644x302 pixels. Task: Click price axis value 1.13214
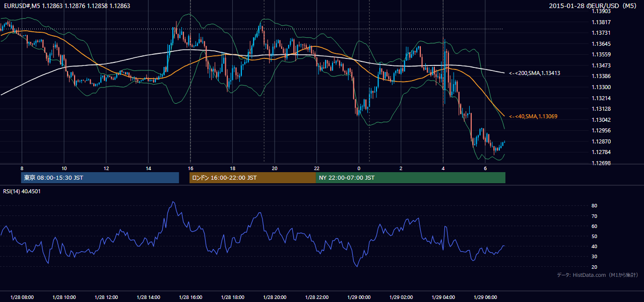point(601,98)
